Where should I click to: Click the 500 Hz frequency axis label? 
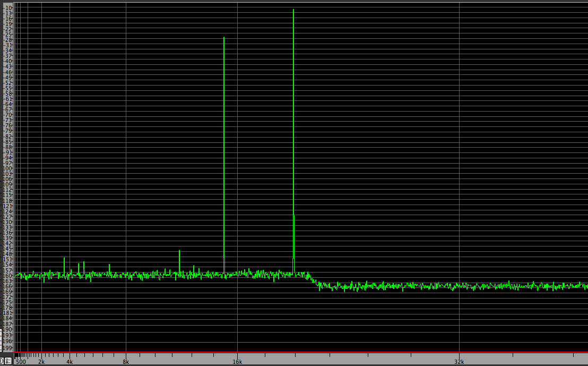21,362
